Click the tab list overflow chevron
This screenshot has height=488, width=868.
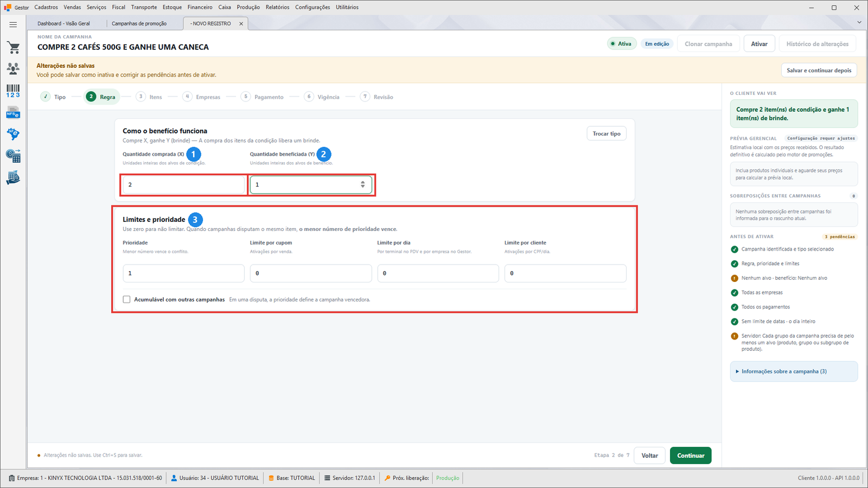[859, 22]
